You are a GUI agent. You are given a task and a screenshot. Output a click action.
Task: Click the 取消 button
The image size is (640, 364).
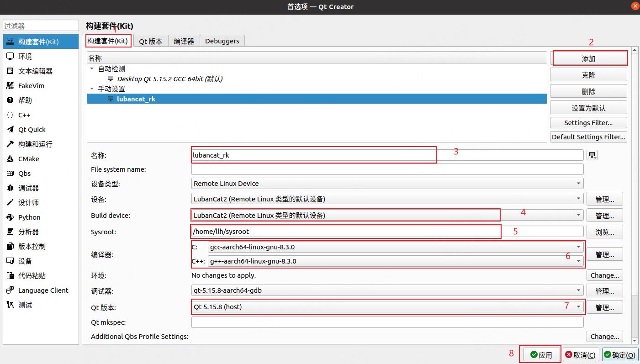[x=581, y=355]
